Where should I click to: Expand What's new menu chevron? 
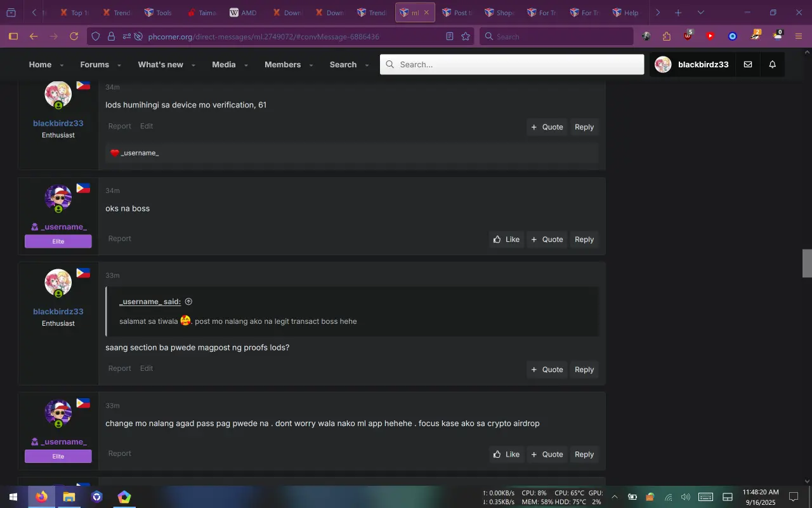click(x=193, y=65)
